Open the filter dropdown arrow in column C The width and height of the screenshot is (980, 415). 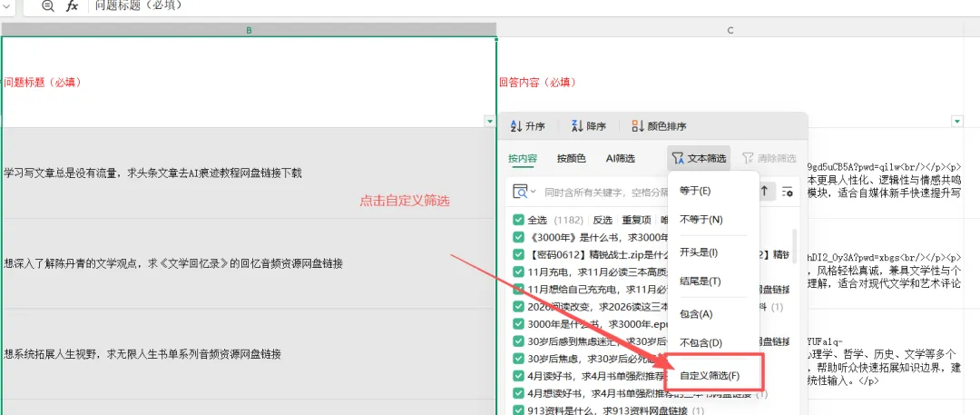pyautogui.click(x=957, y=121)
